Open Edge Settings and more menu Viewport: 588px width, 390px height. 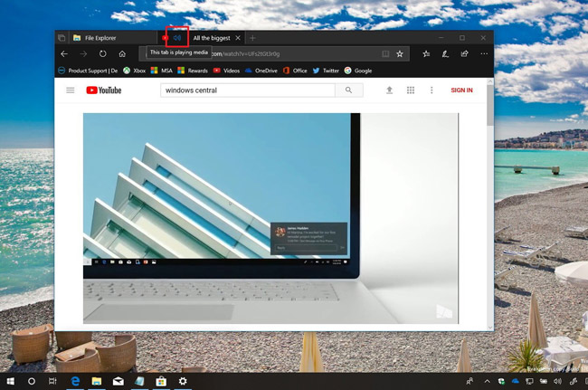pos(484,54)
